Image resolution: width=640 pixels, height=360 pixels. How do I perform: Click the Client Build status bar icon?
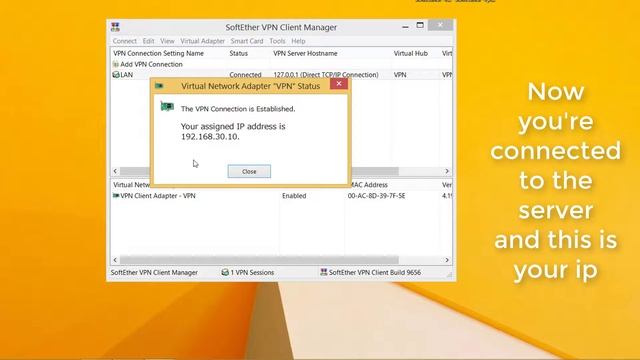coord(324,272)
